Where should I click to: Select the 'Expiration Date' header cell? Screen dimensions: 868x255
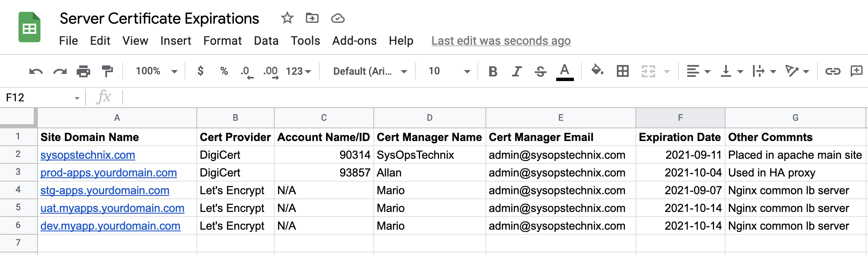pos(680,137)
